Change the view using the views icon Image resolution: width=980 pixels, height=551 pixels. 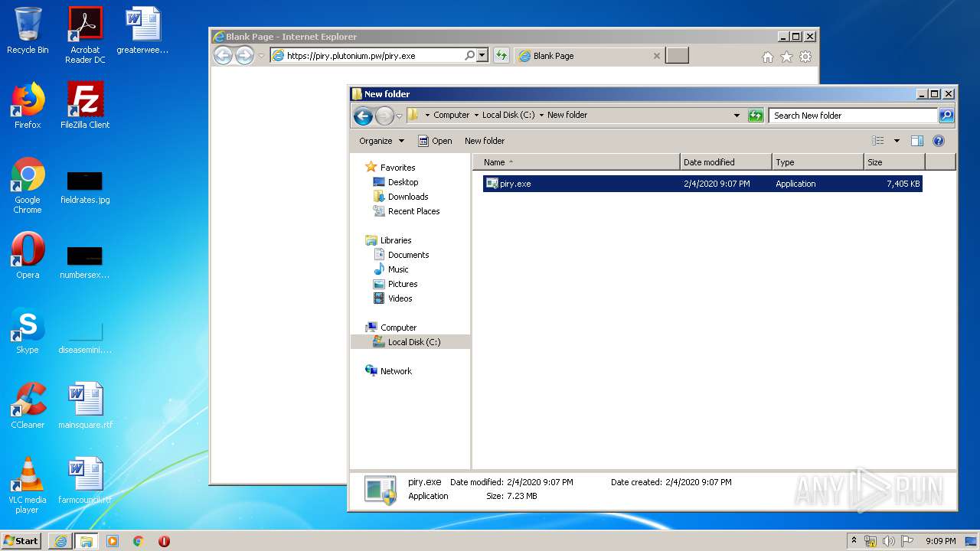[878, 141]
